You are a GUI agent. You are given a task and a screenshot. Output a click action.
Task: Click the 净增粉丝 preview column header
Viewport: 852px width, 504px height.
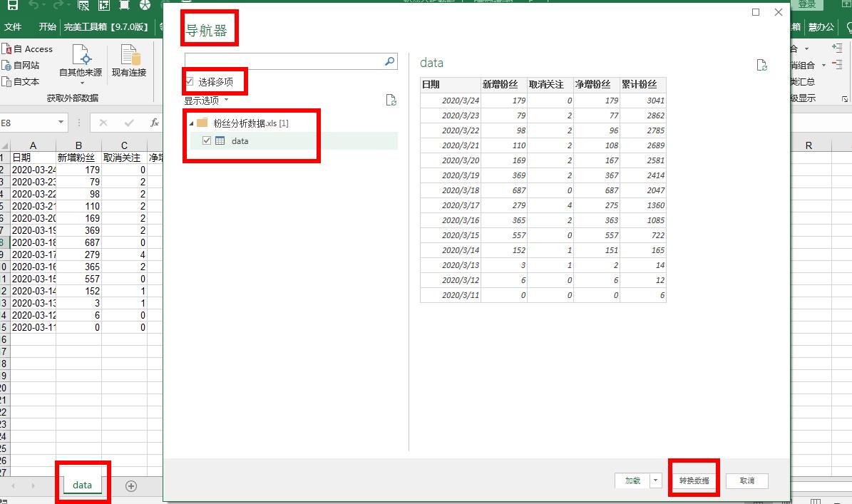click(597, 85)
